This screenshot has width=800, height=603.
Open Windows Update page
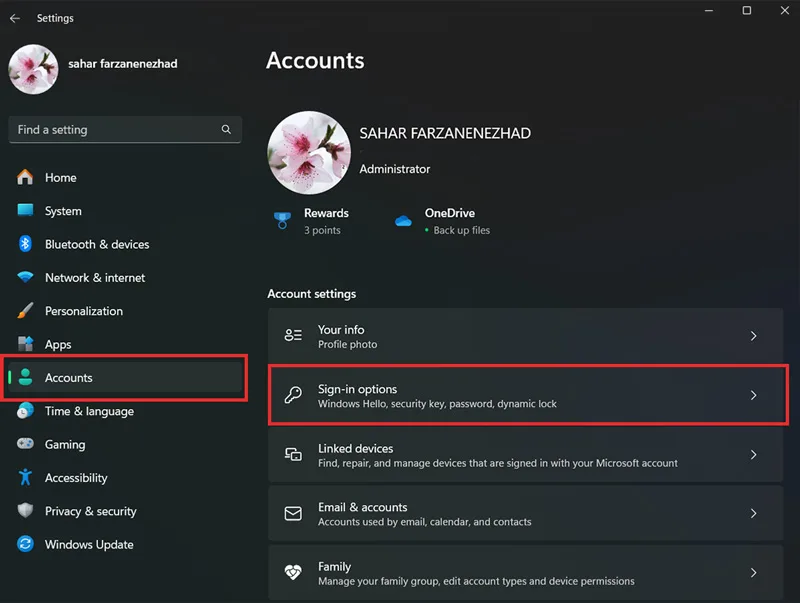(125, 544)
